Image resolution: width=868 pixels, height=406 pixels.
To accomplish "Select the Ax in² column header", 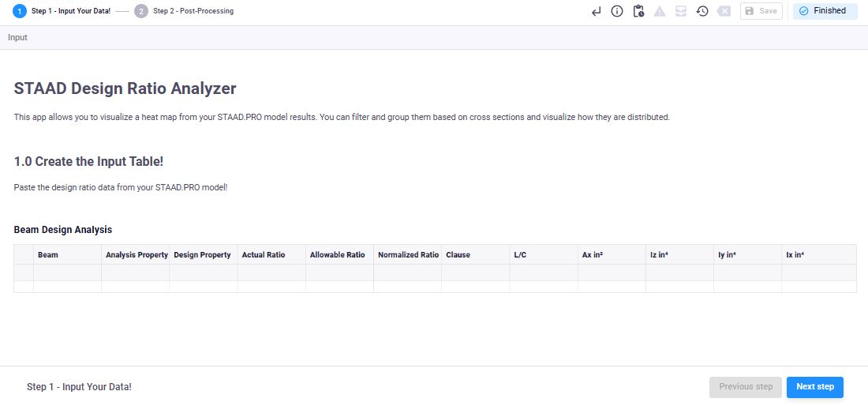I will click(x=612, y=255).
